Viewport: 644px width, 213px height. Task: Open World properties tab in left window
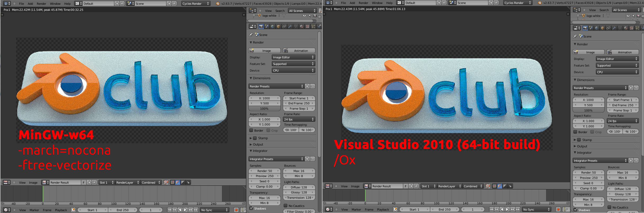273,26
